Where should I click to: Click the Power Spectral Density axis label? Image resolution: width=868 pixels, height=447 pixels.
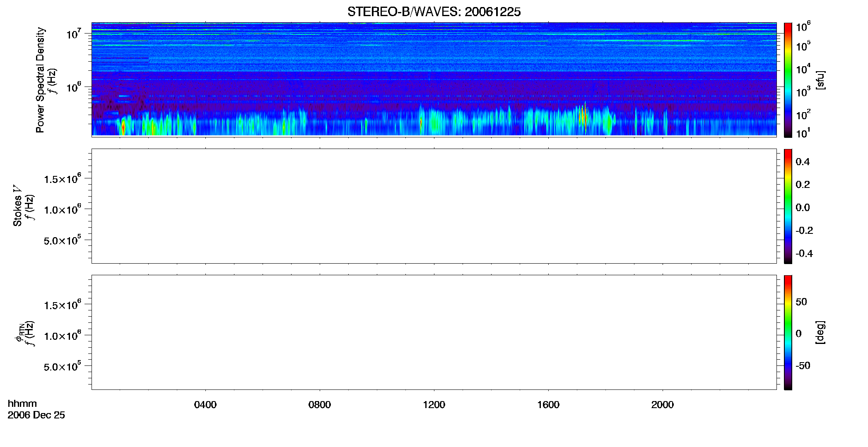tap(40, 80)
